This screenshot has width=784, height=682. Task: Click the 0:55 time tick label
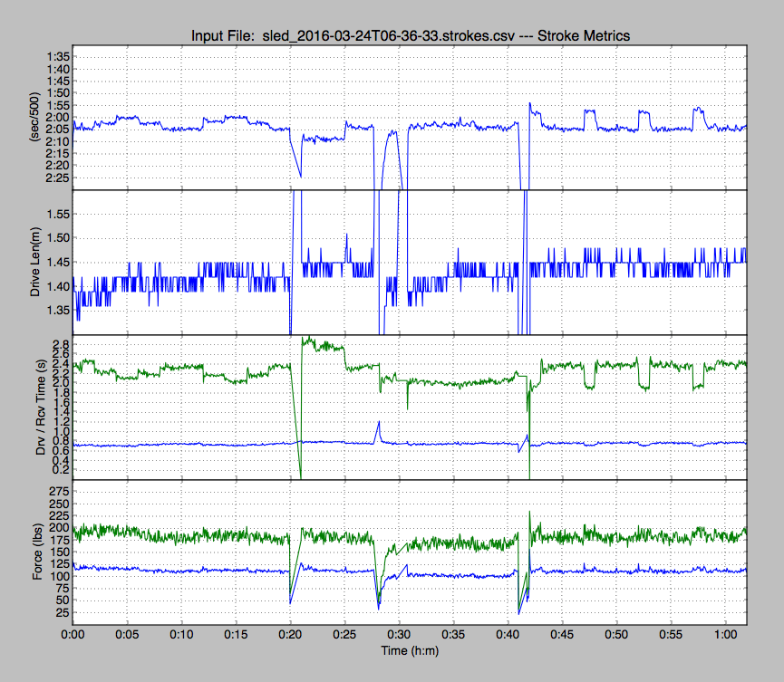pyautogui.click(x=671, y=636)
